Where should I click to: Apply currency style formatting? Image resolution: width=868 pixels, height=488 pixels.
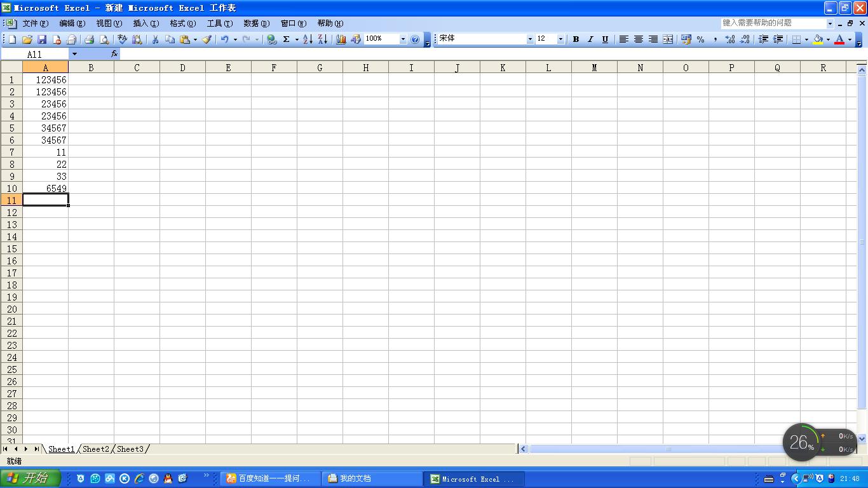click(686, 39)
